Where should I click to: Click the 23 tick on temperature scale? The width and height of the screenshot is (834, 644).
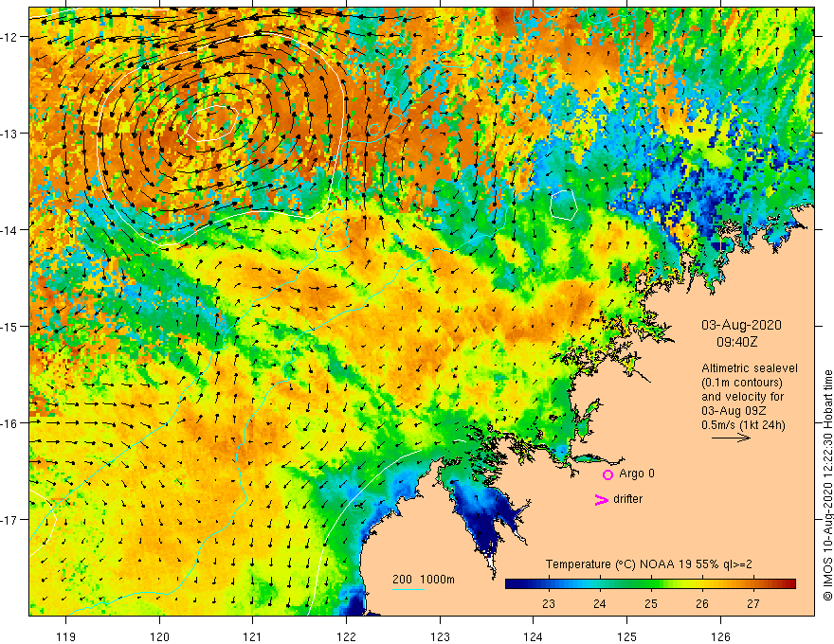549,604
